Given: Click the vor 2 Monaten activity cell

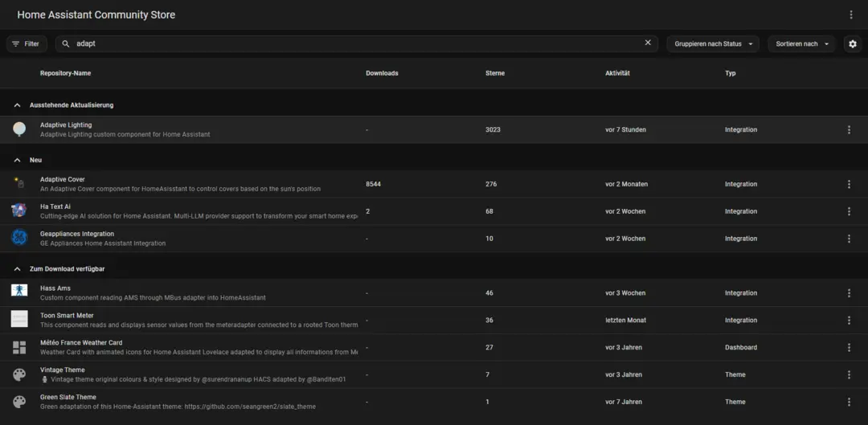Looking at the screenshot, I should (x=627, y=184).
